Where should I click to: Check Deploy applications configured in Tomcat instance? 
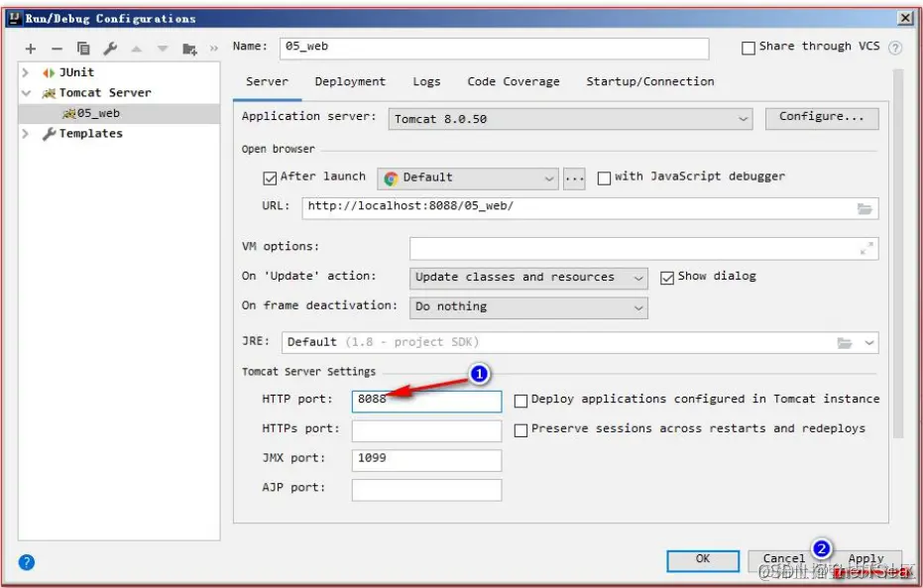(x=520, y=401)
